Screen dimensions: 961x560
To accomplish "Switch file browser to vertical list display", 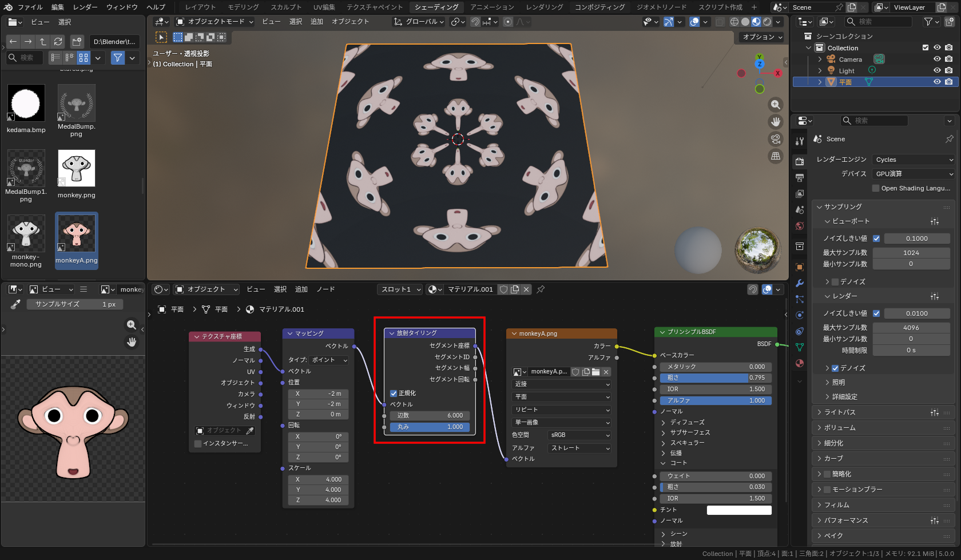I will pos(55,58).
